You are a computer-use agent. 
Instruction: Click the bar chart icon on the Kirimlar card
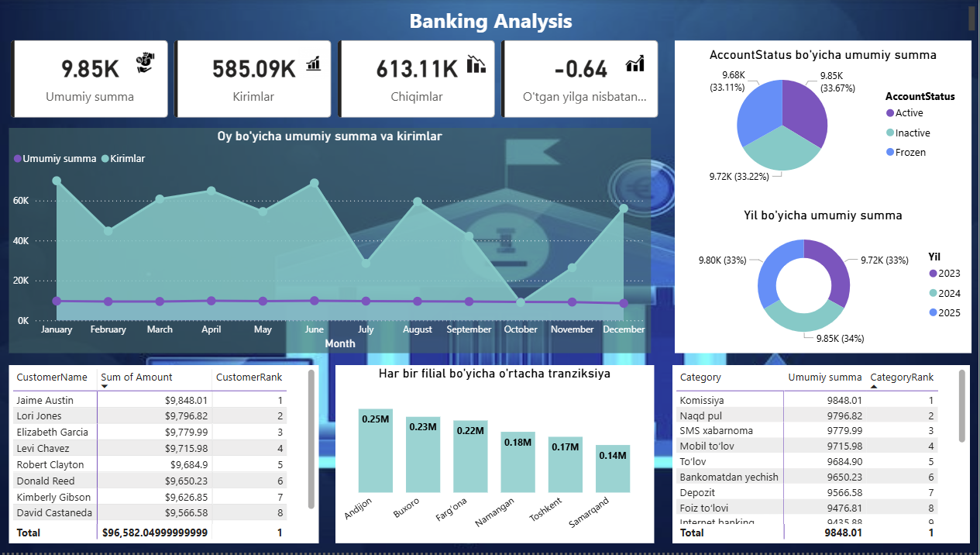coord(312,64)
